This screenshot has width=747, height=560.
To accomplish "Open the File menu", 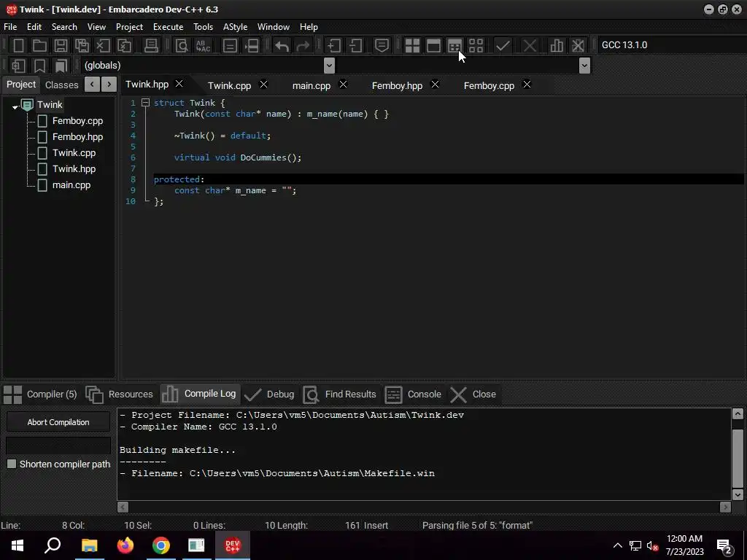I will point(10,27).
